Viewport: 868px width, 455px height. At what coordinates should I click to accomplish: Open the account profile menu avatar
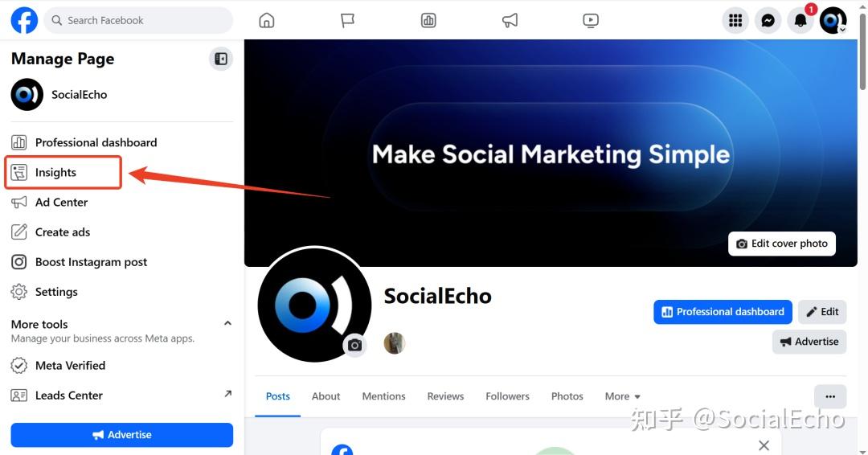pos(833,20)
